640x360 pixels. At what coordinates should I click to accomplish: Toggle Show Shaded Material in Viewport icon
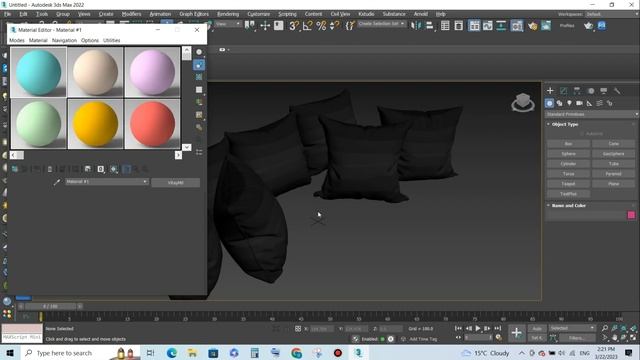(x=113, y=169)
